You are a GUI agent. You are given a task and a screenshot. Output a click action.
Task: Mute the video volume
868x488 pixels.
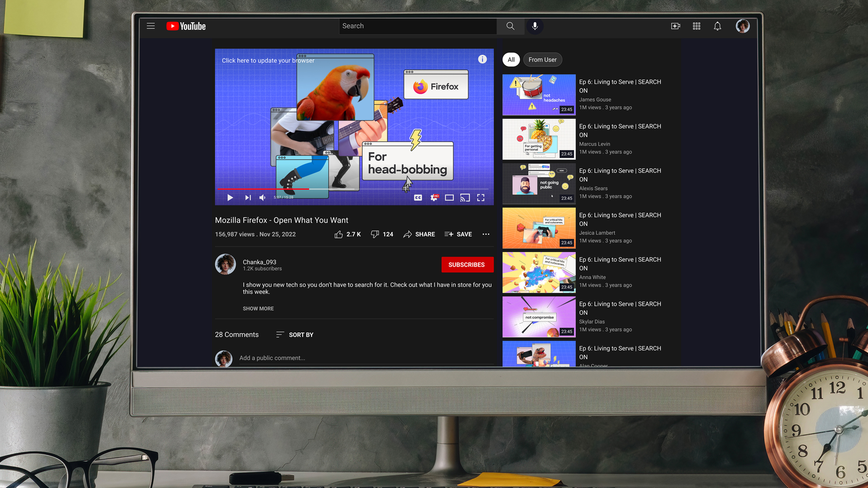click(262, 198)
